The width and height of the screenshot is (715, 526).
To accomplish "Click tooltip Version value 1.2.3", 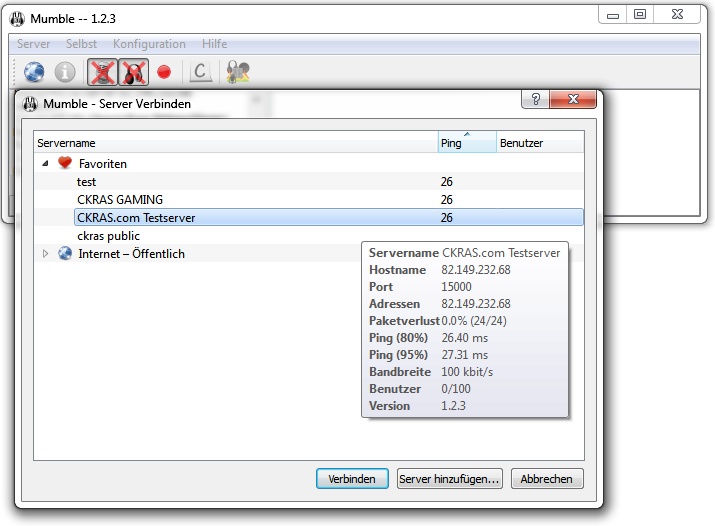I will coord(453,406).
